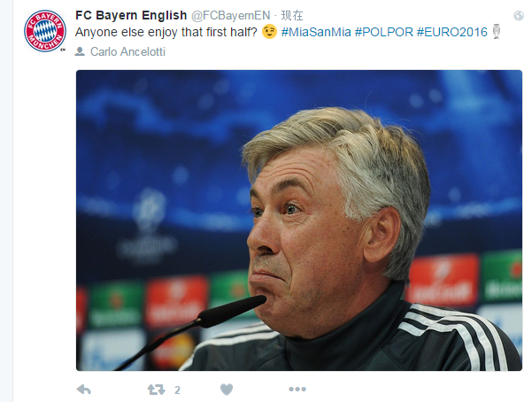Image resolution: width=532 pixels, height=402 pixels.
Task: Click the globe icon at top right
Action: tap(519, 16)
